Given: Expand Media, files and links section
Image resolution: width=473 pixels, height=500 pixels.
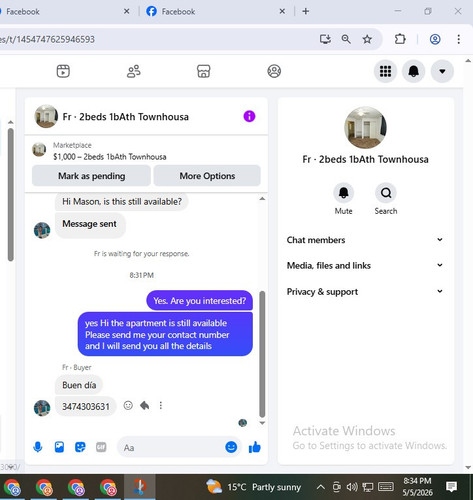Looking at the screenshot, I should tap(365, 266).
